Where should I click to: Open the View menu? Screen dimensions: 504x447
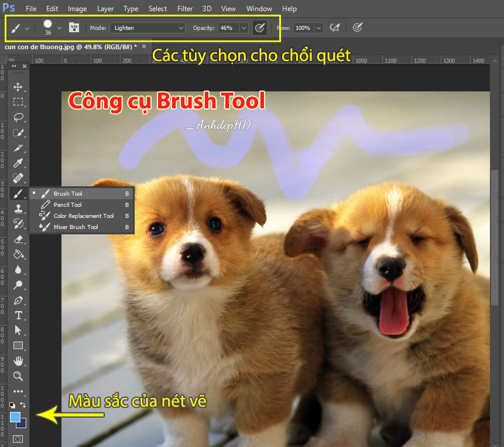[228, 9]
